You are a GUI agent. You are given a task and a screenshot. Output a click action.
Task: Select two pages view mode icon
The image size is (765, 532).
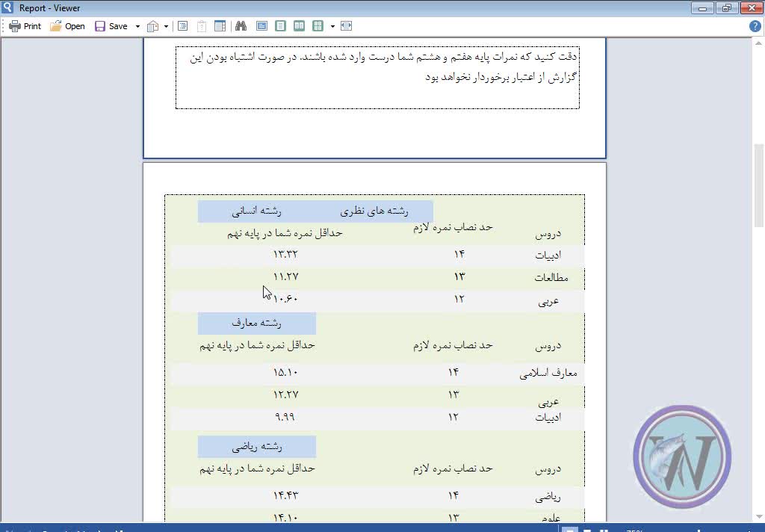299,26
